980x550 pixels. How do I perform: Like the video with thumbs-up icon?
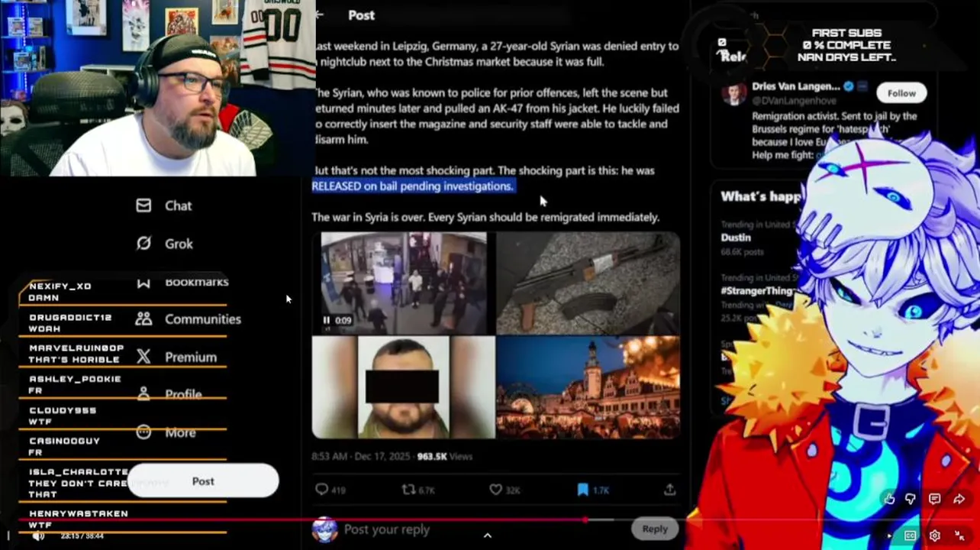tap(889, 499)
